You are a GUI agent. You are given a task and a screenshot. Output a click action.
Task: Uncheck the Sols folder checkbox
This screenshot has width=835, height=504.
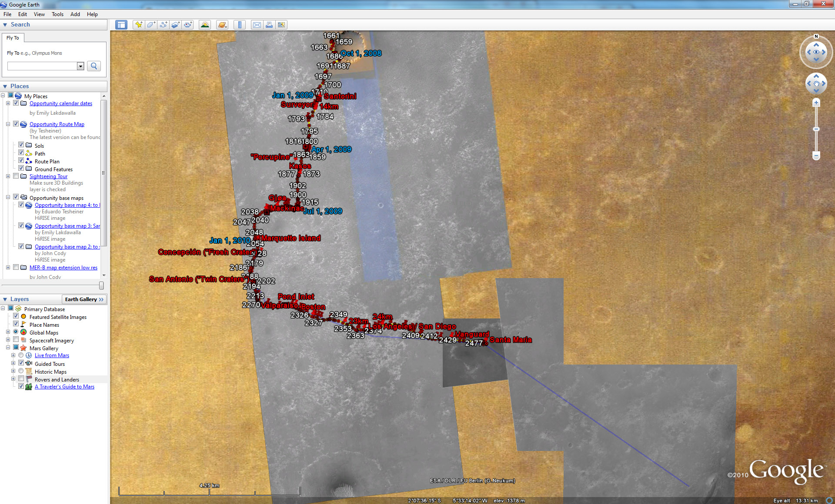[21, 145]
